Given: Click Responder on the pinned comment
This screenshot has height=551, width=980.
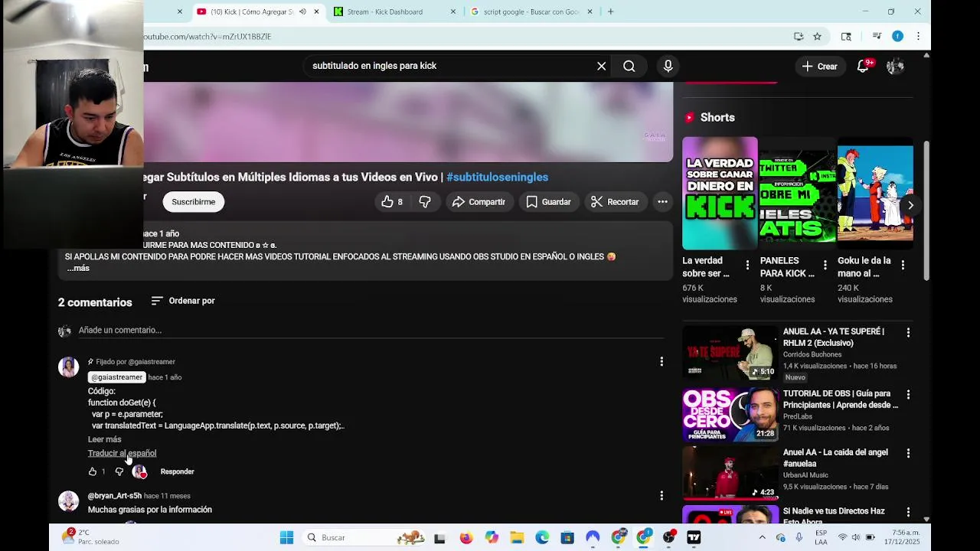Looking at the screenshot, I should pos(177,471).
